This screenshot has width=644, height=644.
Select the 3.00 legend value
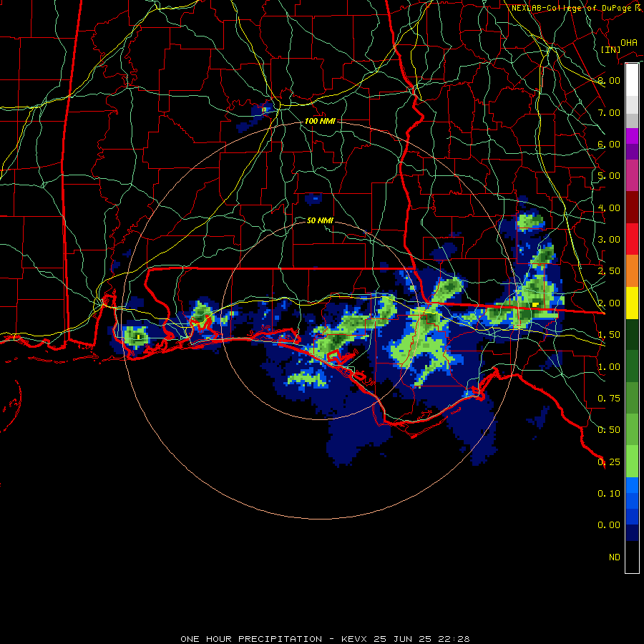(609, 240)
